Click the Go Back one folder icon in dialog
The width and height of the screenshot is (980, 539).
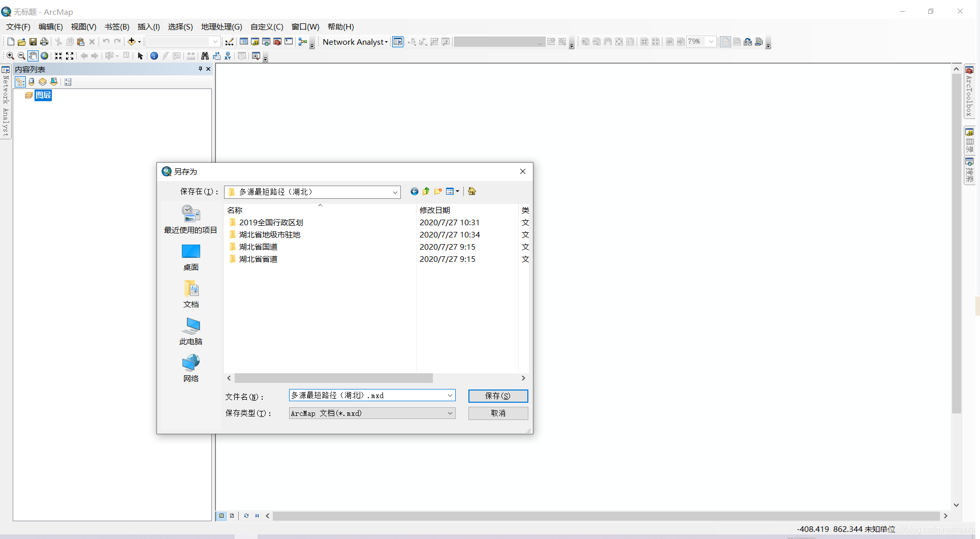pyautogui.click(x=415, y=191)
